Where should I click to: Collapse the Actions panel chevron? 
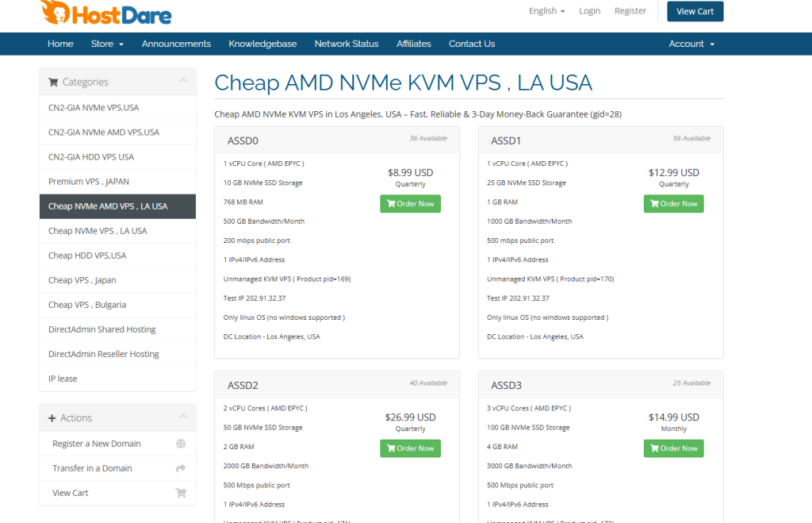click(183, 416)
